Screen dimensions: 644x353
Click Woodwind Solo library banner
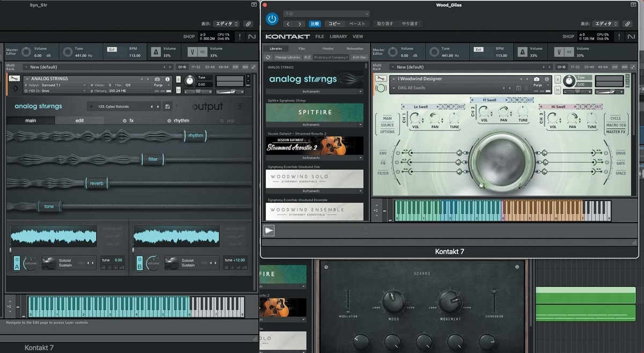(314, 179)
